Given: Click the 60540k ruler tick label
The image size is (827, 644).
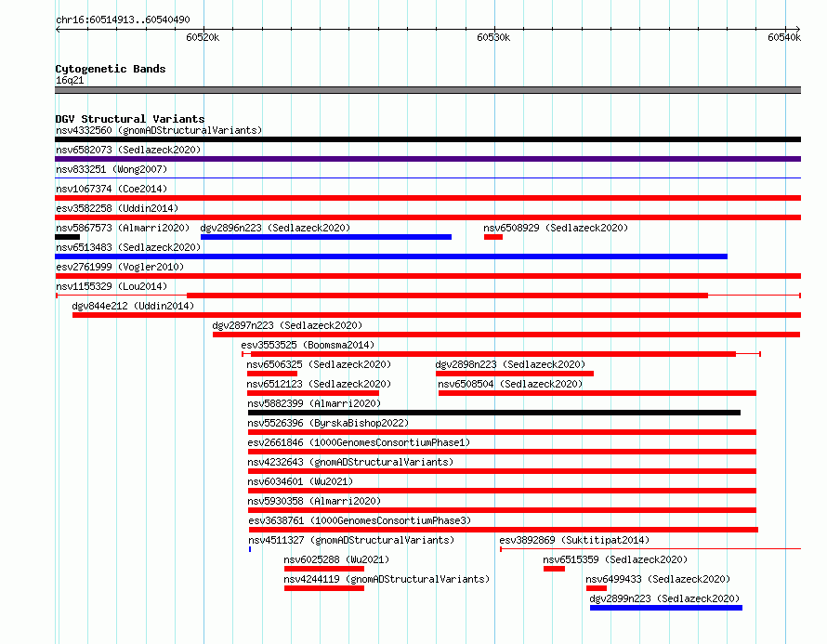Looking at the screenshot, I should 784,37.
